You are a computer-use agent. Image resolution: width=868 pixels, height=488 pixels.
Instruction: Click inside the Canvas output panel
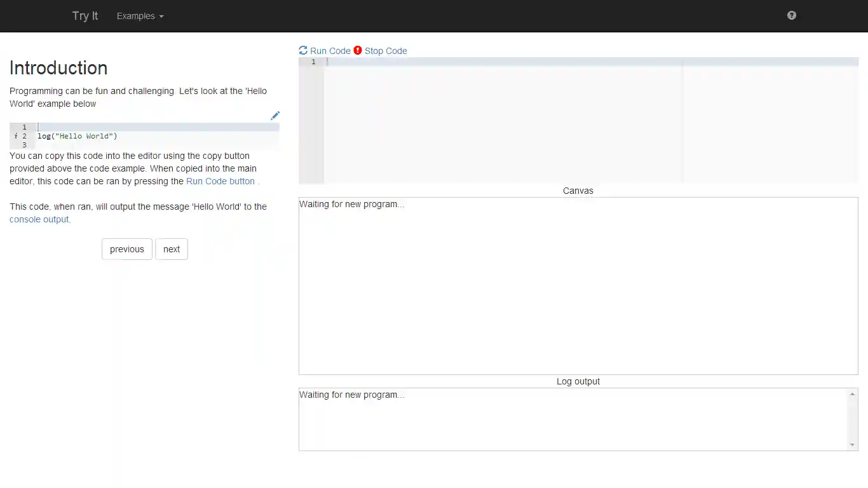click(x=578, y=286)
